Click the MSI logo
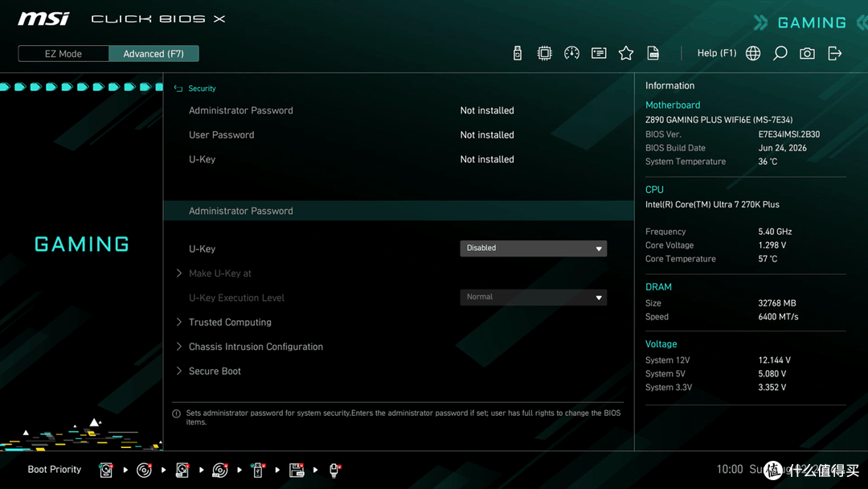Viewport: 868px width, 489px height. 43,18
